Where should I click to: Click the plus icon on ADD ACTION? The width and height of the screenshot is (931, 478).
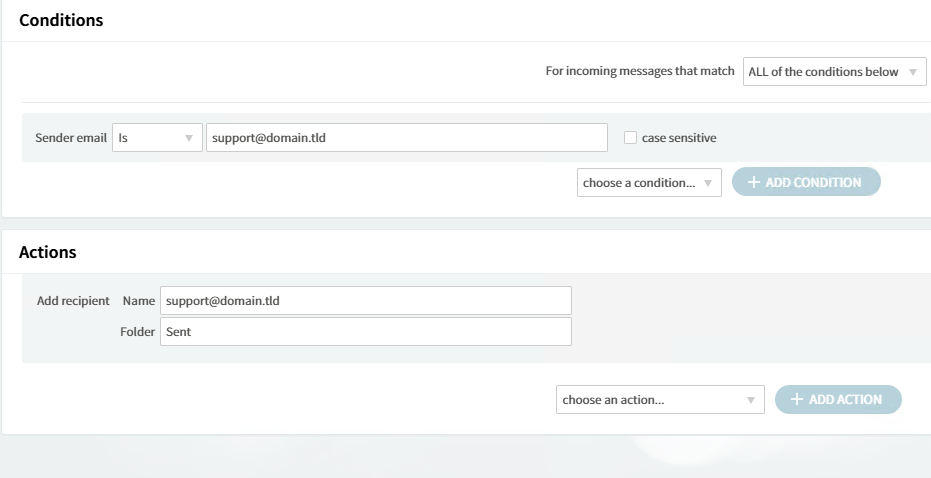click(797, 400)
